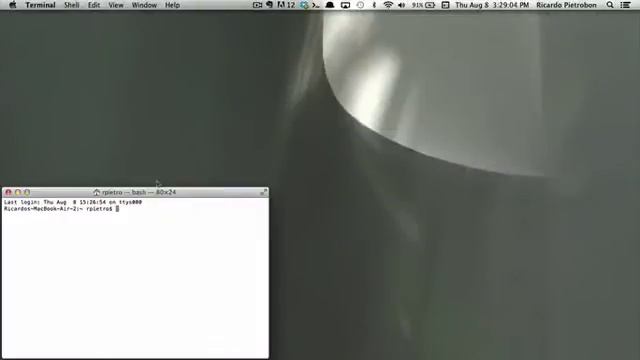Click the screen recording camera menu bar icon

[257, 5]
